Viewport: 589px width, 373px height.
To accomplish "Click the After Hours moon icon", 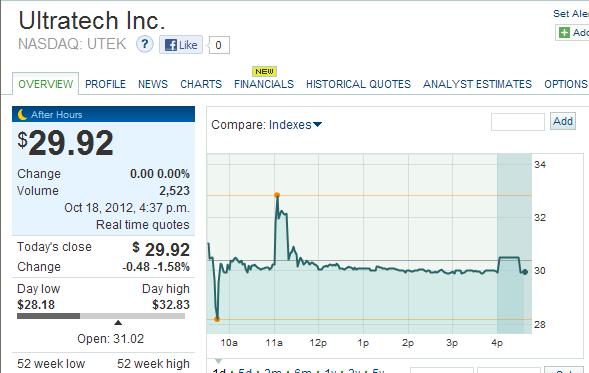I will 23,114.
